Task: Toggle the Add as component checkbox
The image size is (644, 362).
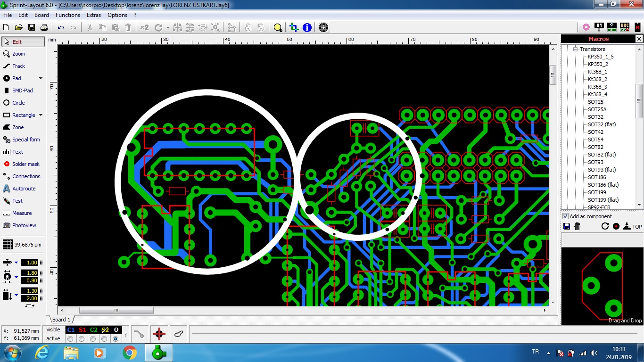Action: click(566, 216)
